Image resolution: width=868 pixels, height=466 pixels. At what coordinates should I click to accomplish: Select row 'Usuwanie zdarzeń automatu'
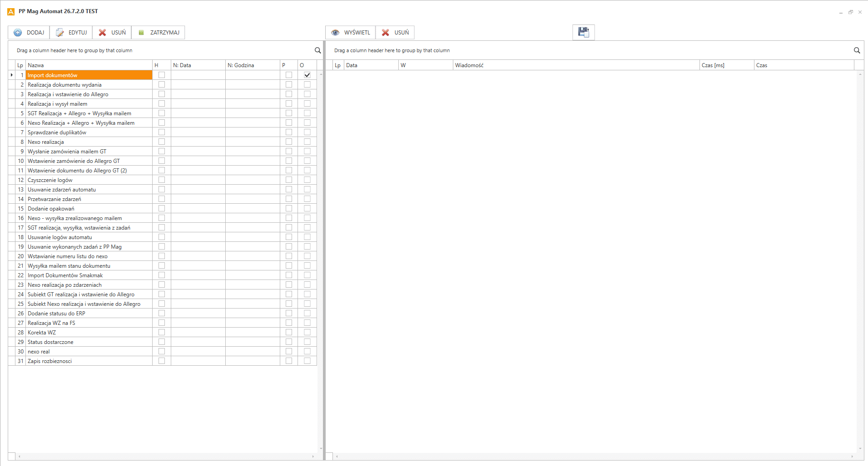tap(163, 189)
